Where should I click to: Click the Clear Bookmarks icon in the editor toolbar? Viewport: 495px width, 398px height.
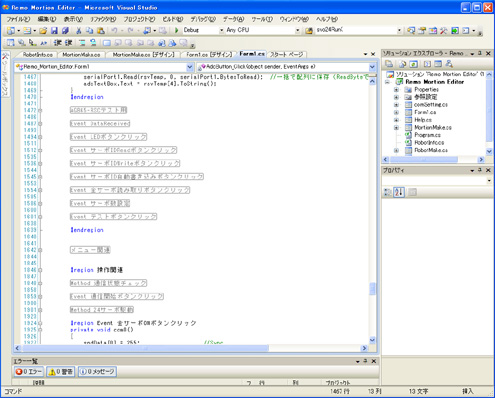(183, 43)
